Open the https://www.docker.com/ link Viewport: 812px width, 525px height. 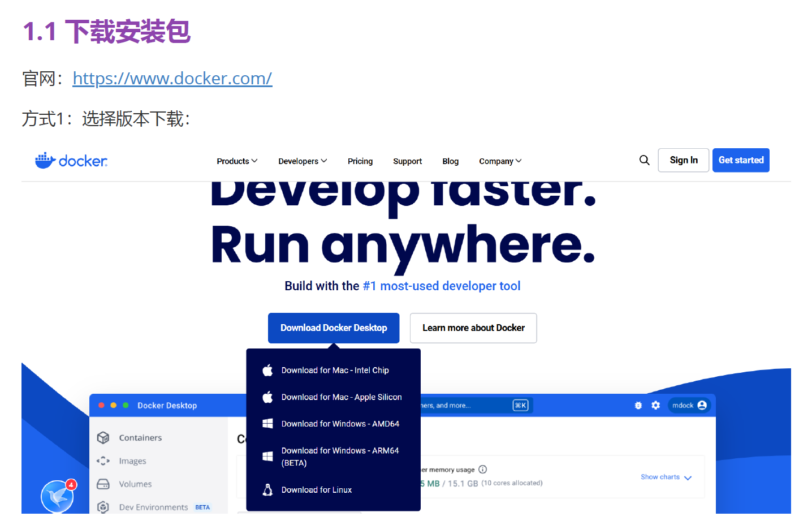pos(172,78)
